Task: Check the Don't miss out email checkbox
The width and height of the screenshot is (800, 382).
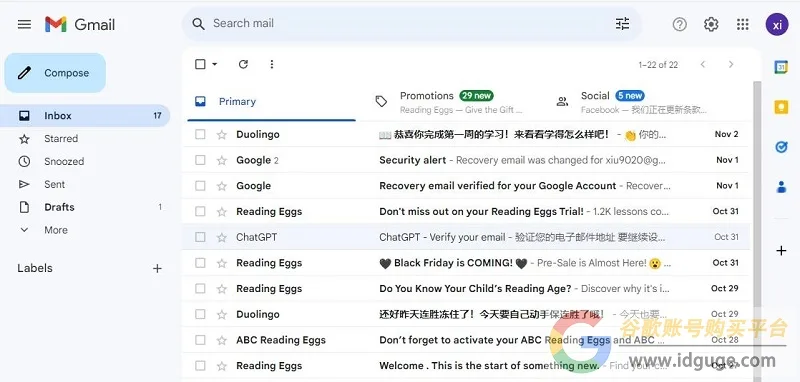Action: pyautogui.click(x=200, y=211)
